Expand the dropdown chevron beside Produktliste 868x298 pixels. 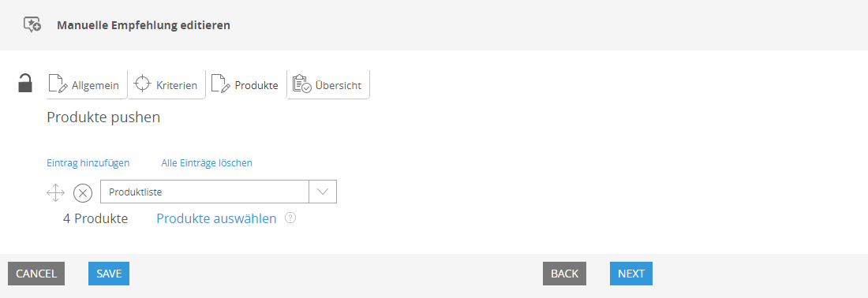[323, 192]
